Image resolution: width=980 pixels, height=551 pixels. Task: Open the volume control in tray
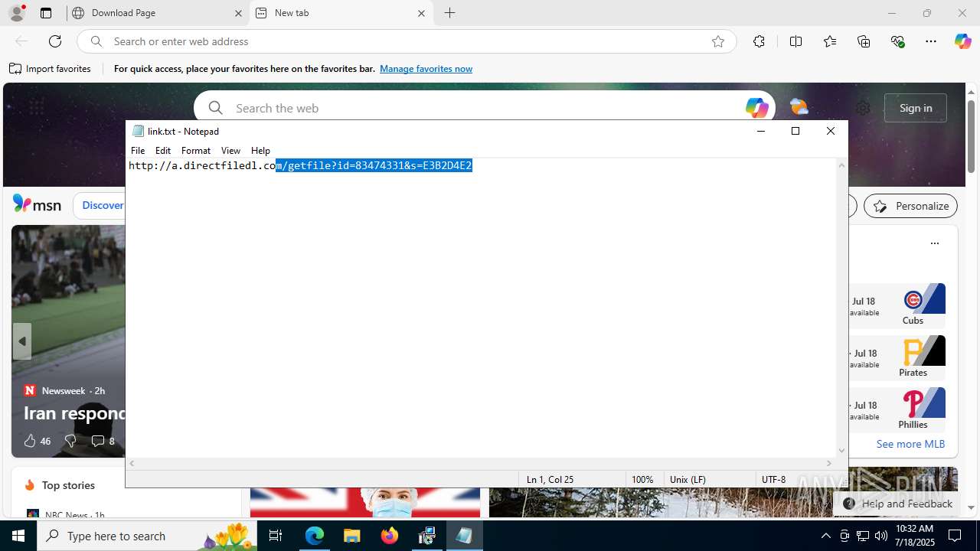tap(881, 536)
